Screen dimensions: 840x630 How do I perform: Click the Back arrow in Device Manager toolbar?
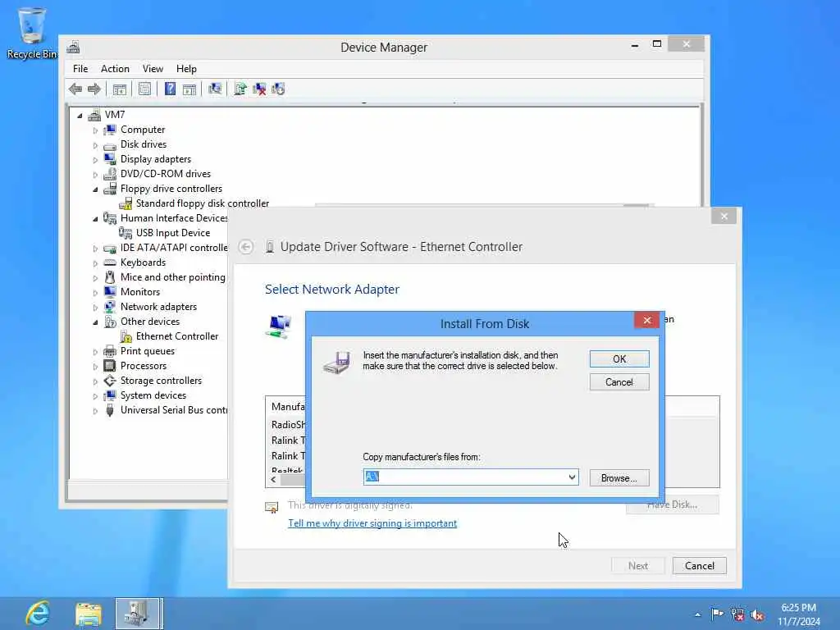pos(75,89)
